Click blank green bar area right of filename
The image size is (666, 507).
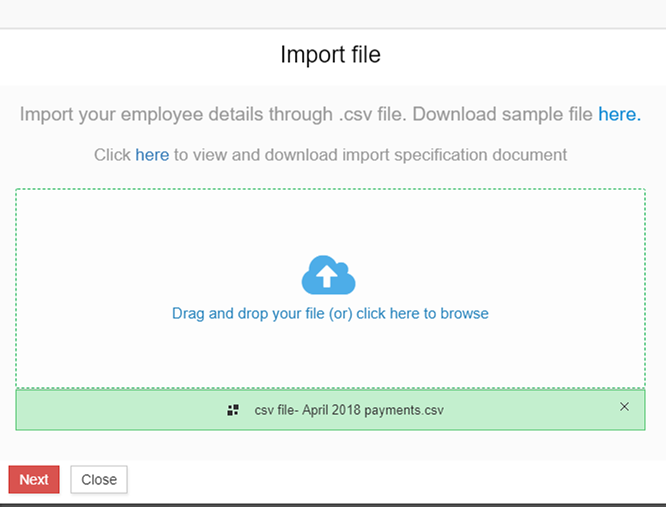click(x=530, y=410)
